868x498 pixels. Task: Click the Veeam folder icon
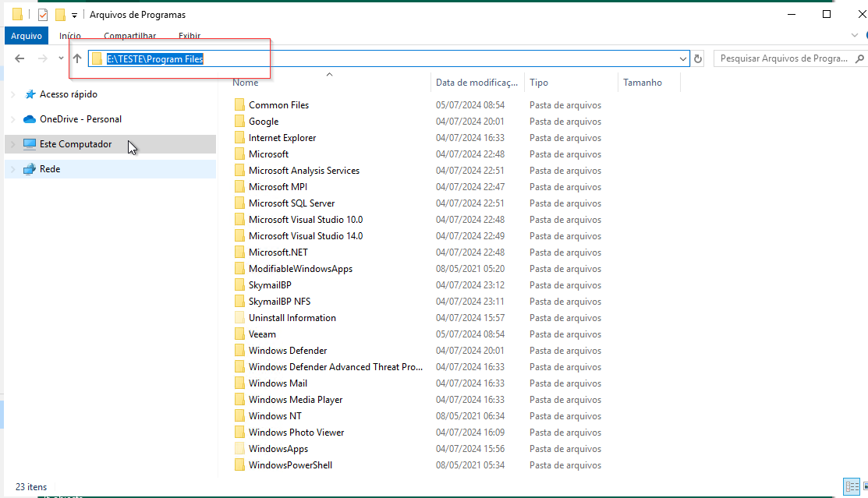[x=239, y=334]
